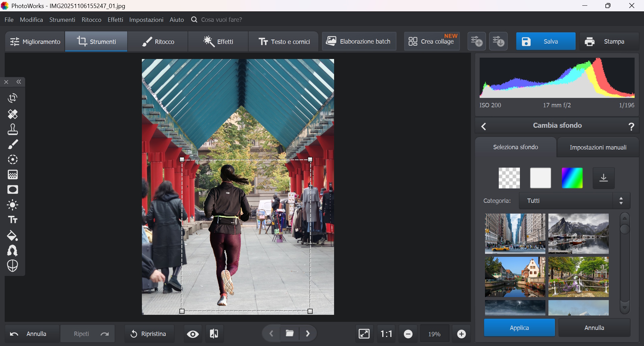Select the transparent checkerboard background
644x346 pixels.
[x=509, y=178]
